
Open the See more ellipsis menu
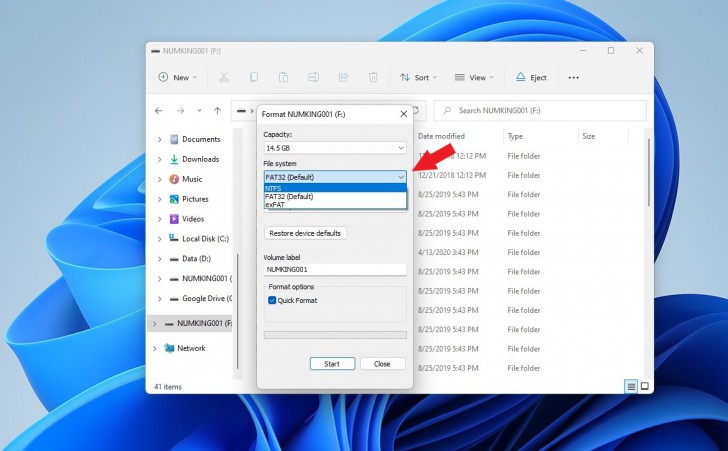pos(573,78)
